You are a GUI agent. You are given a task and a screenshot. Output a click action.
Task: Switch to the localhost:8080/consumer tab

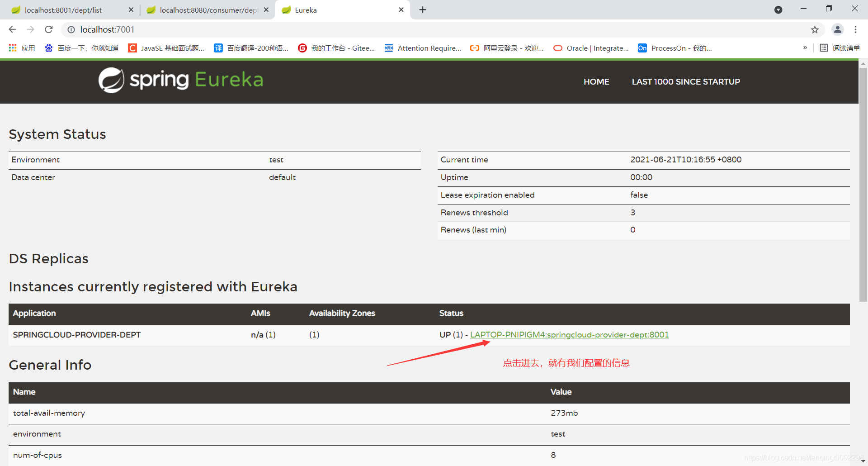click(x=208, y=10)
